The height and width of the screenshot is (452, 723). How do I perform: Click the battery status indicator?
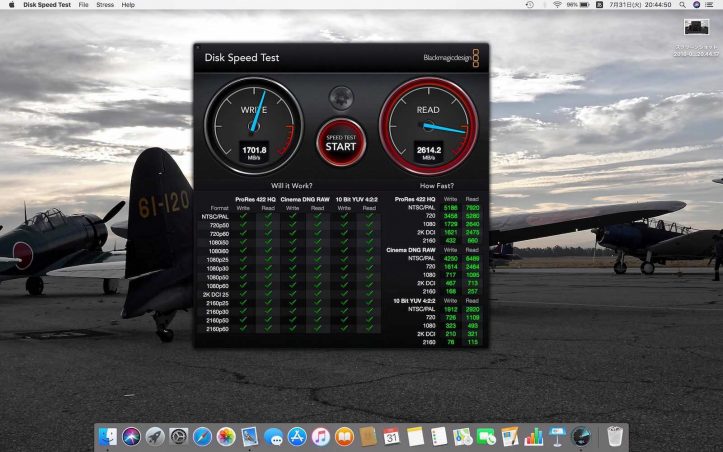579,5
